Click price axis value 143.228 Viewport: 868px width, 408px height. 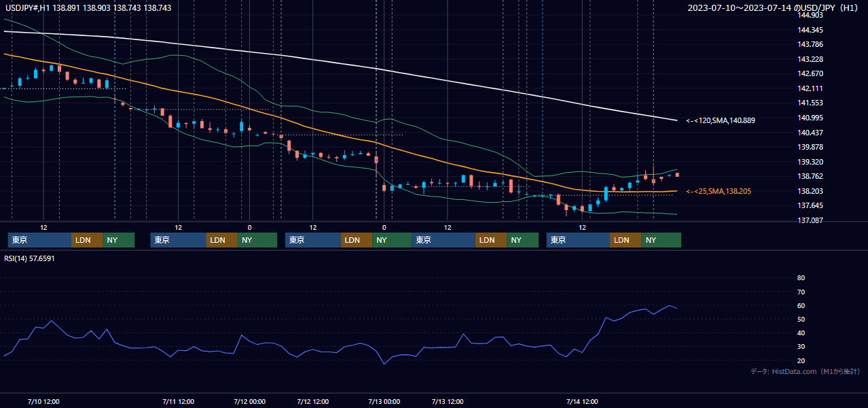click(x=810, y=59)
